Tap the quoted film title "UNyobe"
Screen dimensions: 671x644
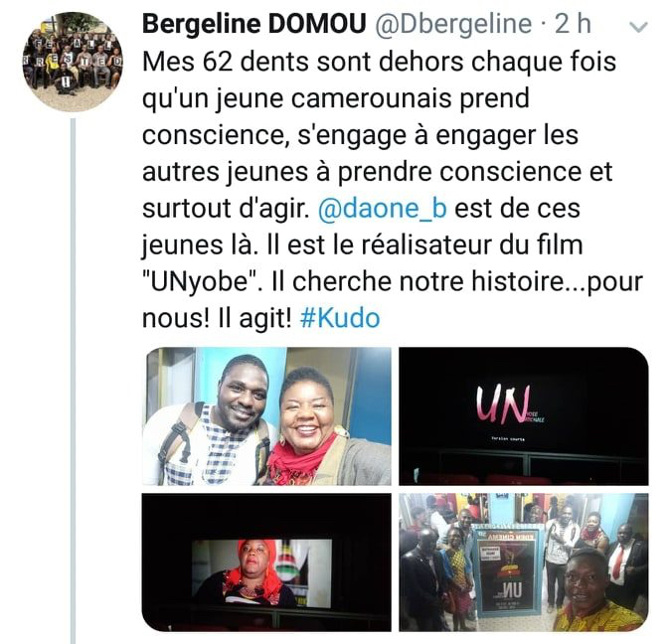click(201, 282)
